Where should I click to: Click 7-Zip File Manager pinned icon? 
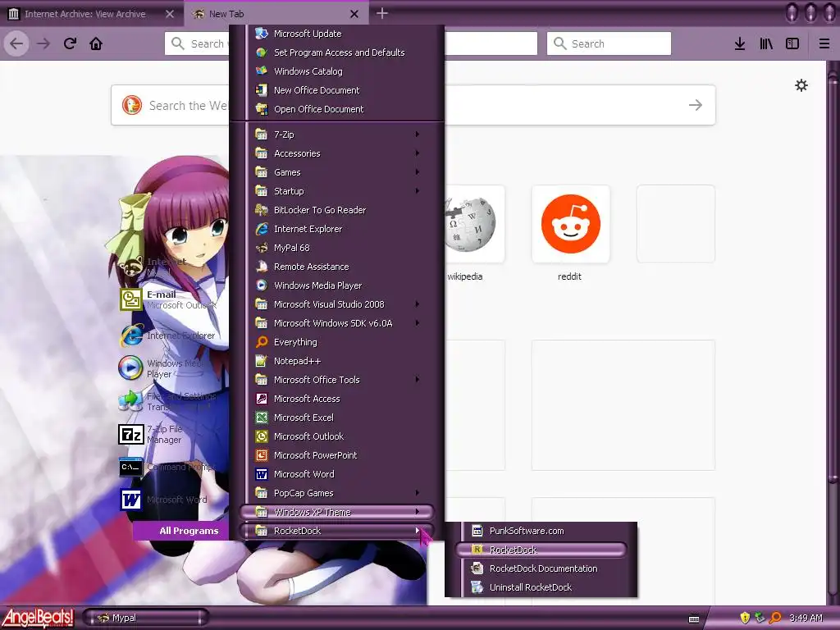tap(130, 435)
